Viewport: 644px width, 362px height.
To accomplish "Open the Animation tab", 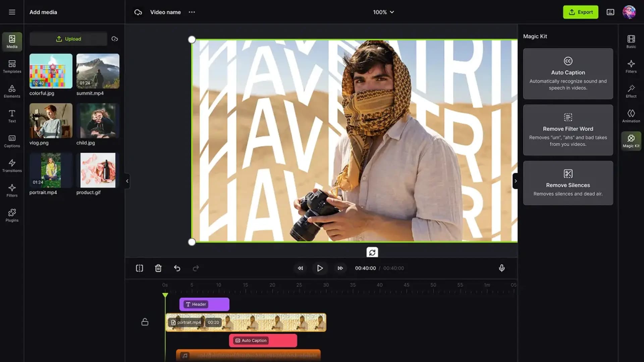I will click(631, 116).
